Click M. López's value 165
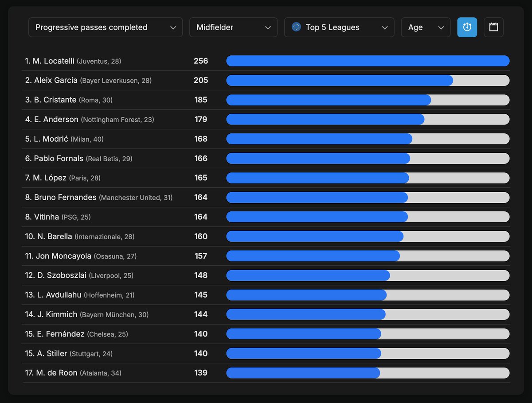This screenshot has height=403, width=532. click(201, 178)
